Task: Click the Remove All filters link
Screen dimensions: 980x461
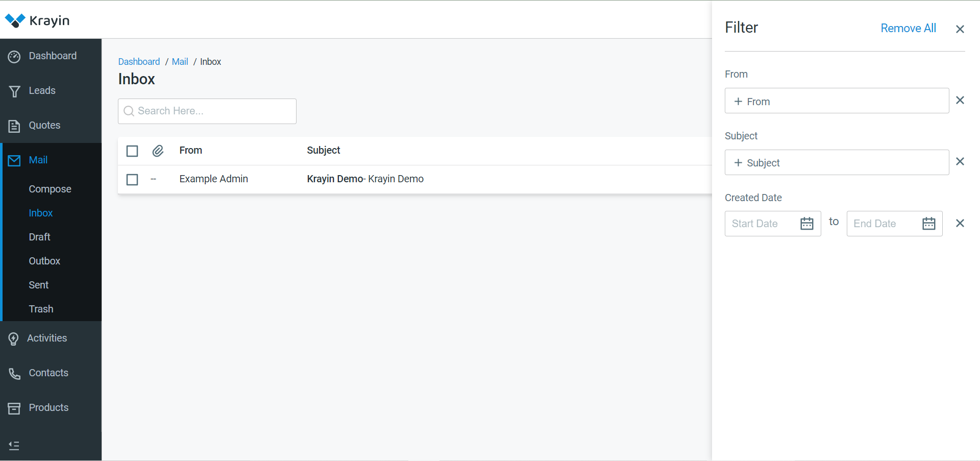Action: click(x=908, y=28)
